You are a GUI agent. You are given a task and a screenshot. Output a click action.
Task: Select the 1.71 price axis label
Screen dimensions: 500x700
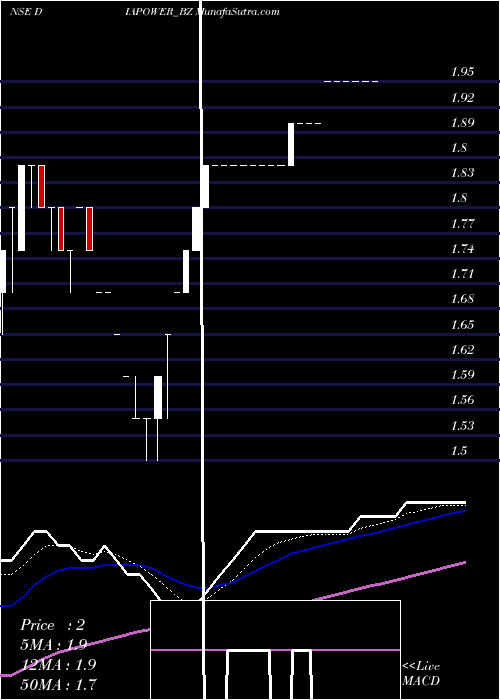462,273
